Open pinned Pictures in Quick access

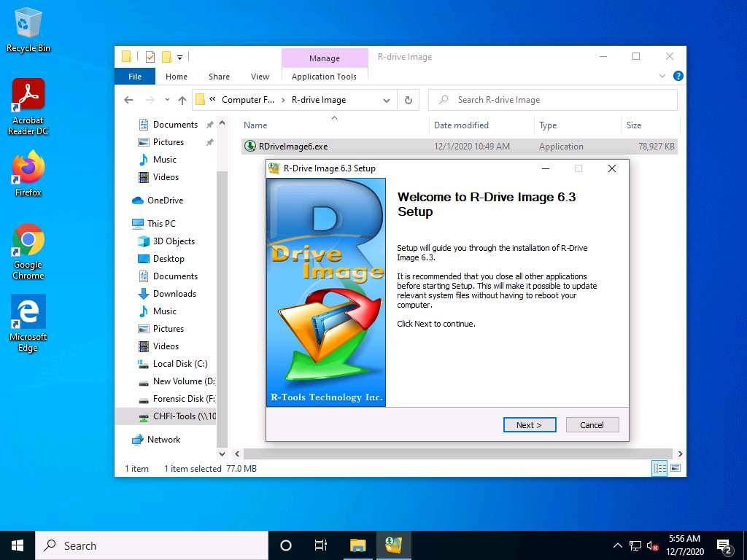[x=169, y=142]
